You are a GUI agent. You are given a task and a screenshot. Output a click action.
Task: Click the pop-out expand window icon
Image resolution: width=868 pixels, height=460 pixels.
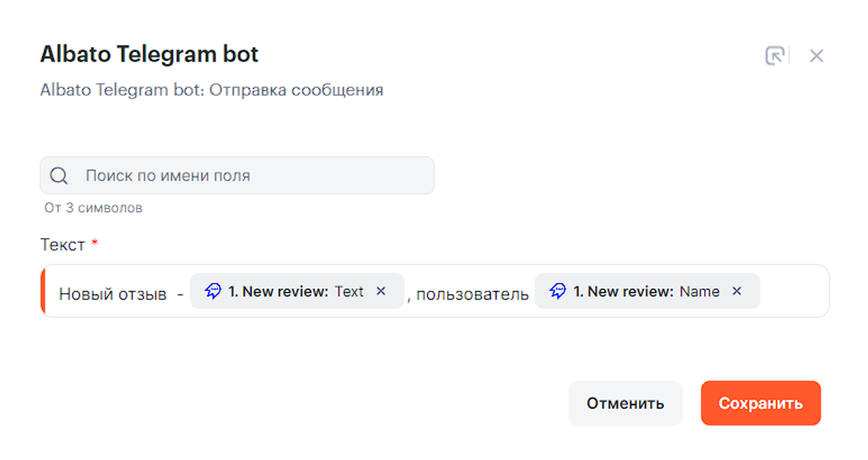(x=774, y=55)
